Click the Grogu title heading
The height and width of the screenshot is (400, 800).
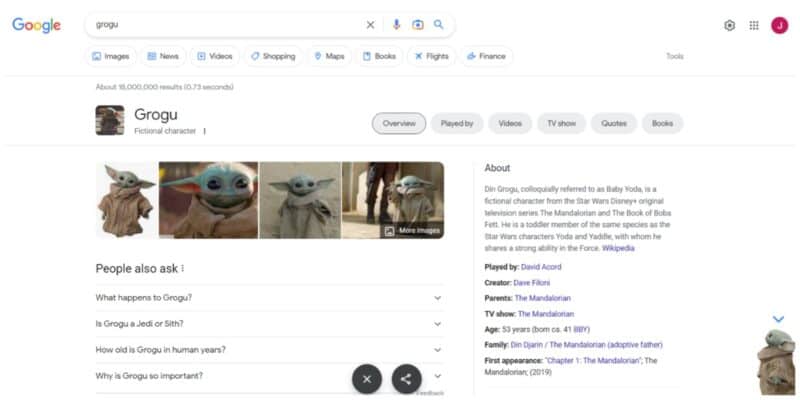156,115
